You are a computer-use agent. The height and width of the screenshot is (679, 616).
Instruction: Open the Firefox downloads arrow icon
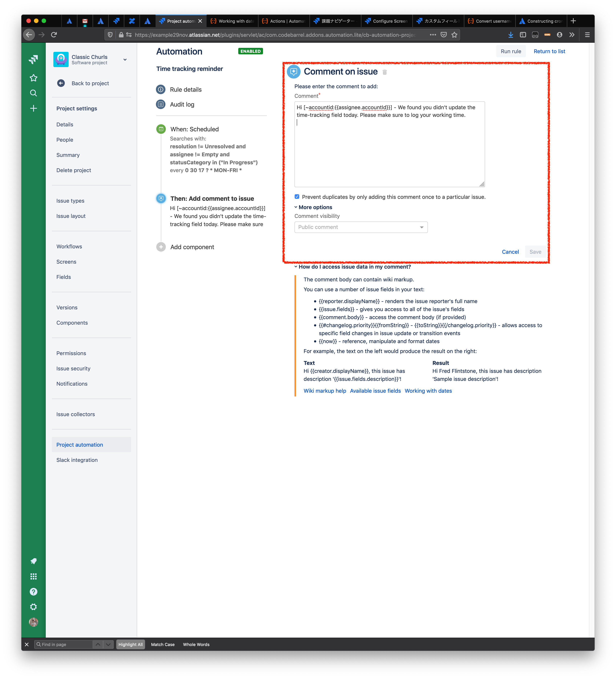(x=511, y=35)
